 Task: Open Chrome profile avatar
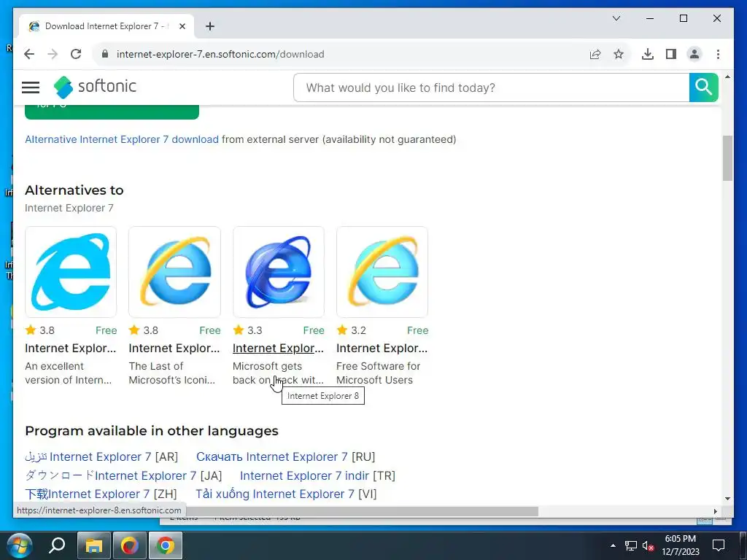click(694, 54)
